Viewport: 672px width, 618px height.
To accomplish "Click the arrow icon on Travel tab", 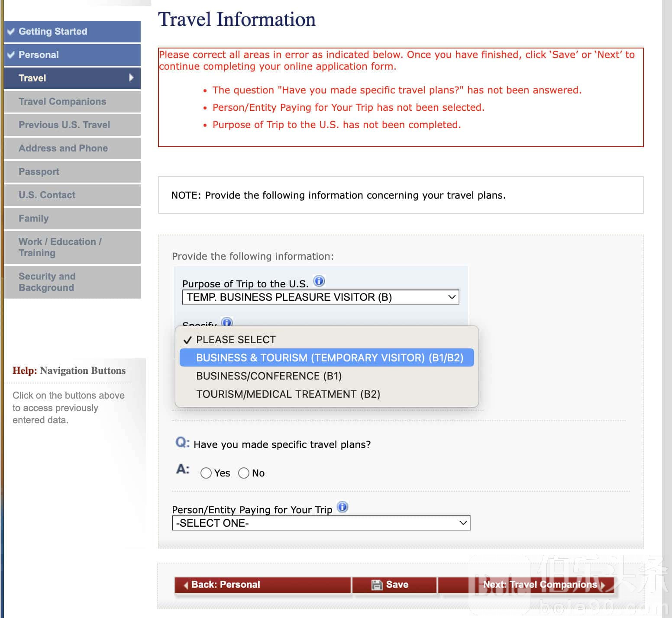I will [x=131, y=78].
